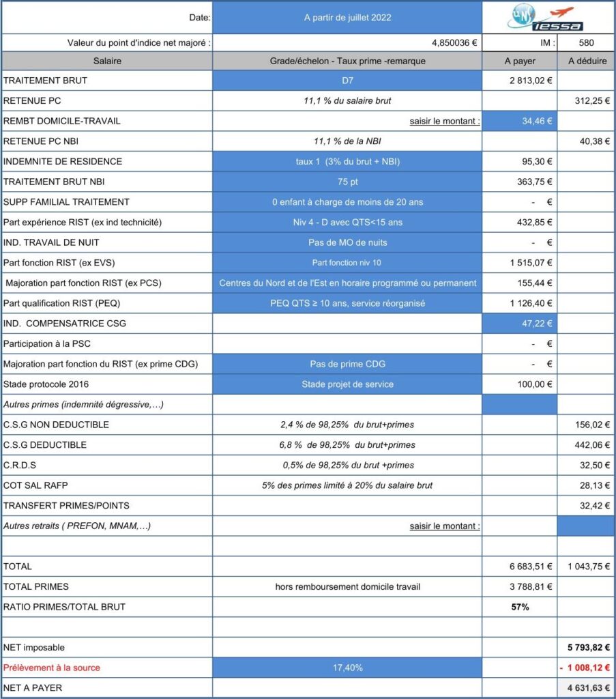Select the Part fonction RIST amount 1 515,07 €
616x699 pixels.
tap(531, 263)
